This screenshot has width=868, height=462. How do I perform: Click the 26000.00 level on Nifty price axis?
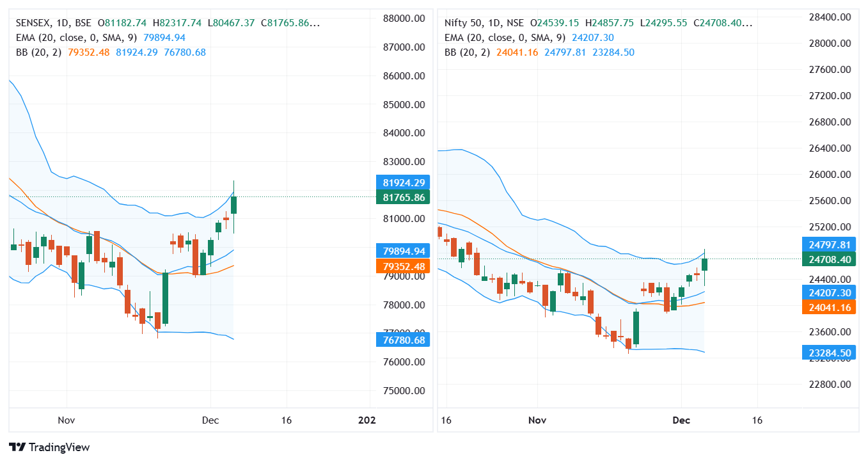(x=829, y=174)
